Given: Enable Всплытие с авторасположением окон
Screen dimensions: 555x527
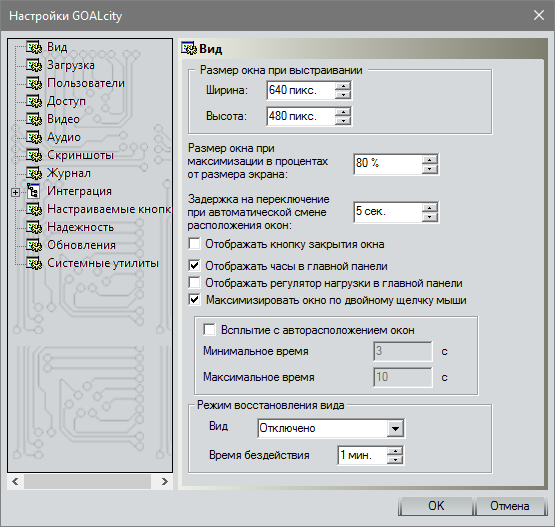Looking at the screenshot, I should click(209, 330).
